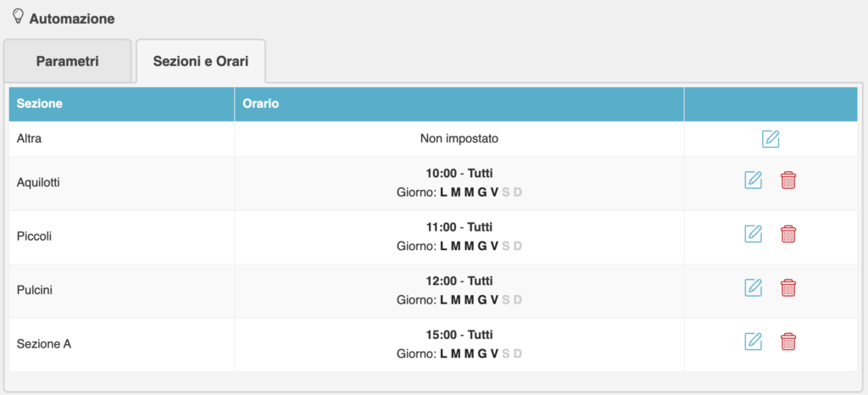Switch to the Parametri tab
Screen dimensions: 868x395
point(68,61)
